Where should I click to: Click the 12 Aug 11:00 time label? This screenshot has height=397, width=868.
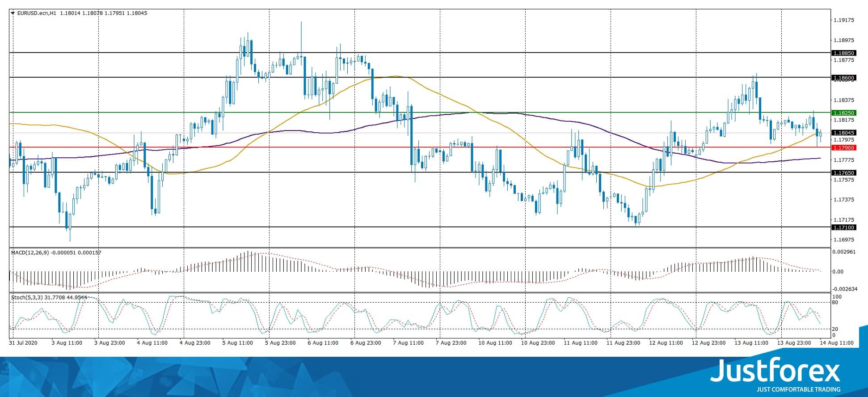666,343
